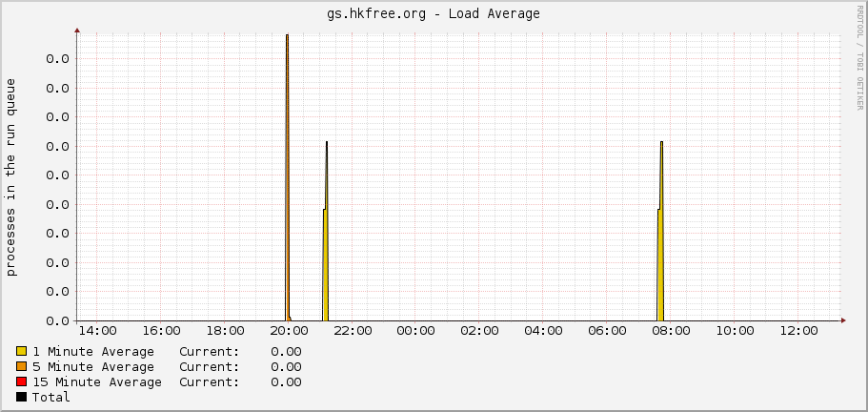This screenshot has width=868, height=412.
Task: Click the 1 Minute Average legend label
Action: click(x=93, y=352)
